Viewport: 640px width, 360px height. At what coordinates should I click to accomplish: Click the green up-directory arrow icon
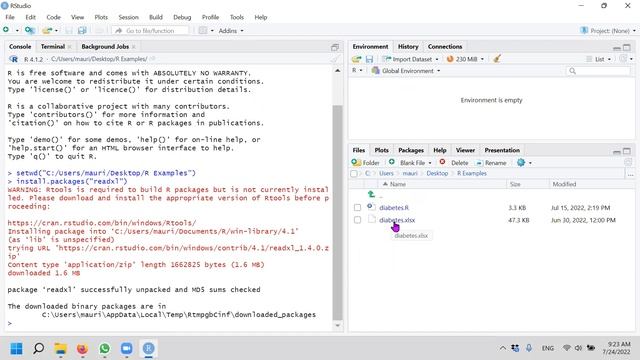click(371, 194)
